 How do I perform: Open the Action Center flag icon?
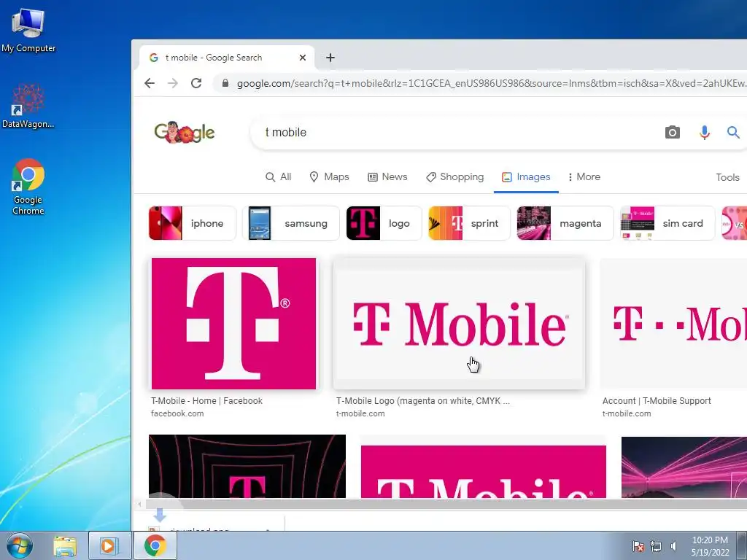point(638,546)
